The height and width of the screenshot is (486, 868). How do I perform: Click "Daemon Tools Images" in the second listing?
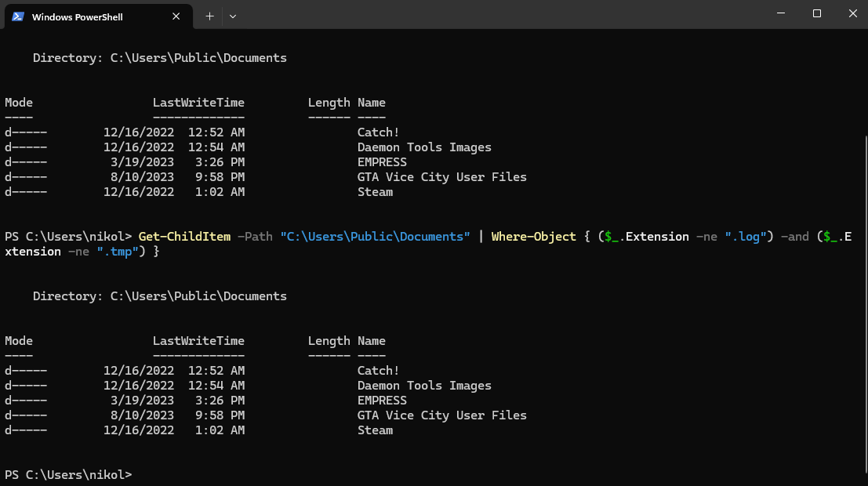coord(424,385)
